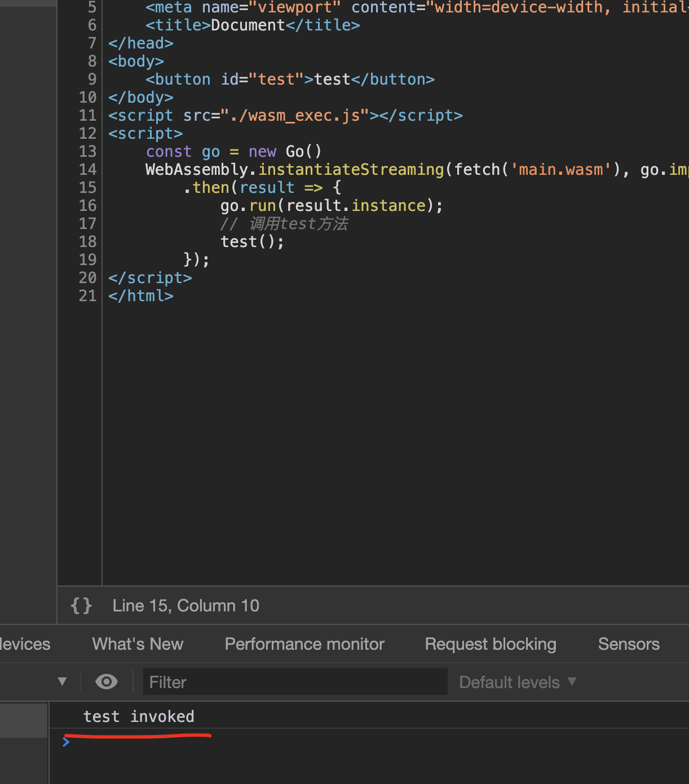The image size is (689, 784).
Task: Click the '<body>' tag on line 8
Action: coord(136,61)
